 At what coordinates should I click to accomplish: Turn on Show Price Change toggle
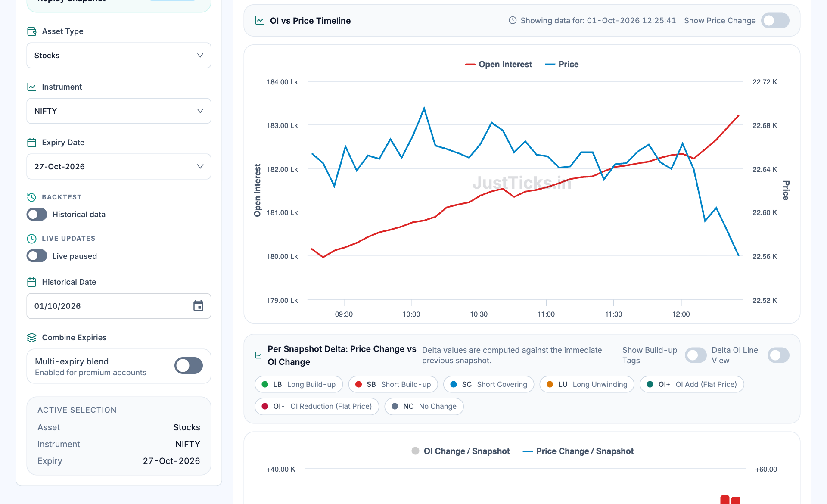(775, 21)
